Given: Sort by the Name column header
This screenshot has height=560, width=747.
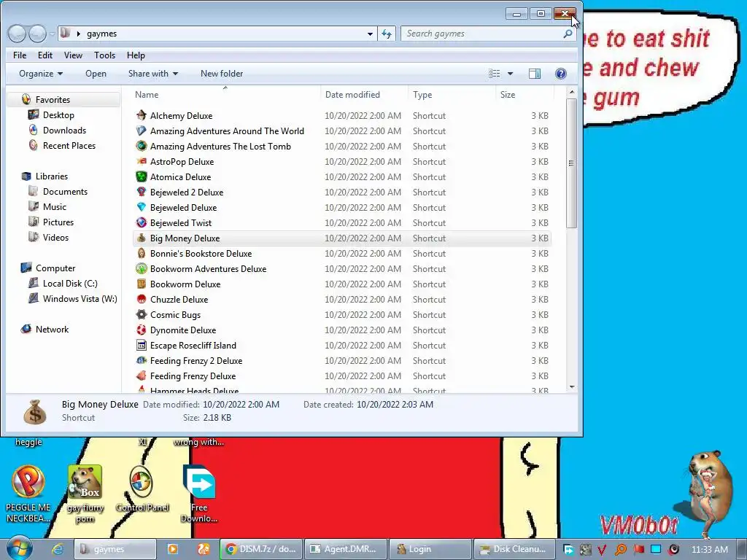Looking at the screenshot, I should [x=225, y=94].
